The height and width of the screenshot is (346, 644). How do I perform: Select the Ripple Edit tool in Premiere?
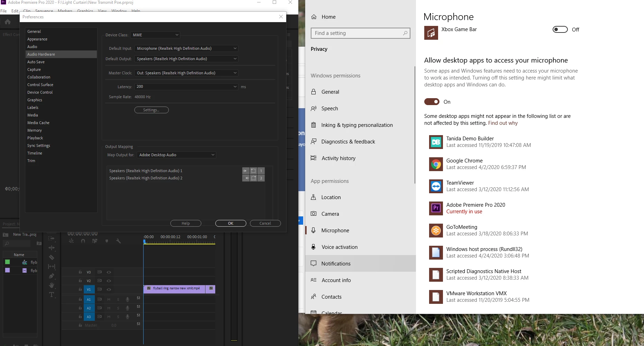click(51, 248)
